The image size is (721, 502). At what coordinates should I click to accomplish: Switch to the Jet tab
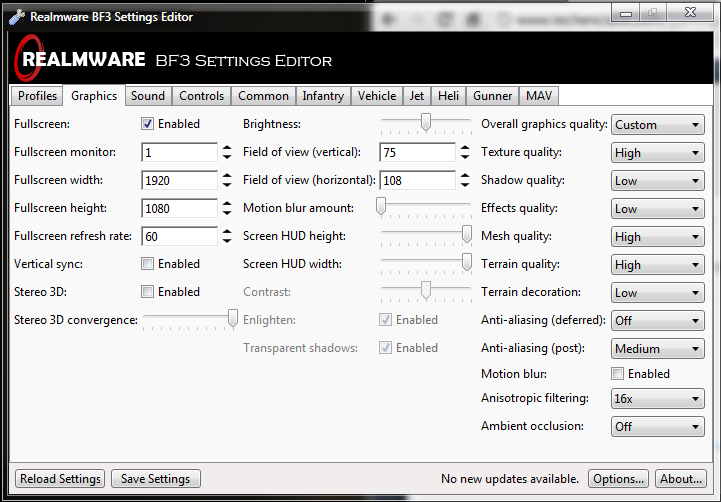(x=417, y=96)
